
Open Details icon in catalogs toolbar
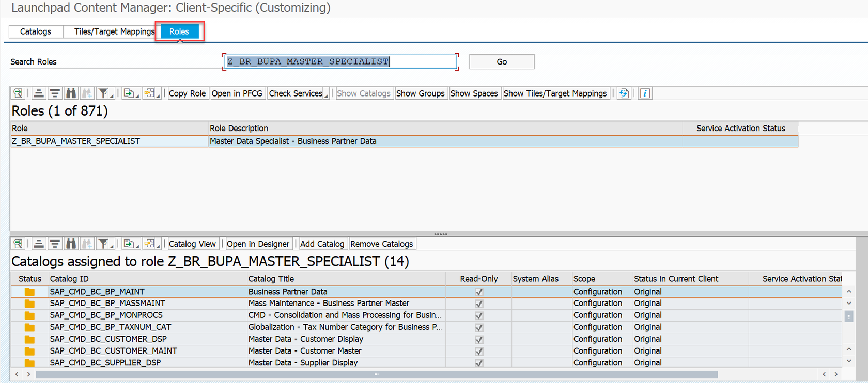pyautogui.click(x=18, y=244)
